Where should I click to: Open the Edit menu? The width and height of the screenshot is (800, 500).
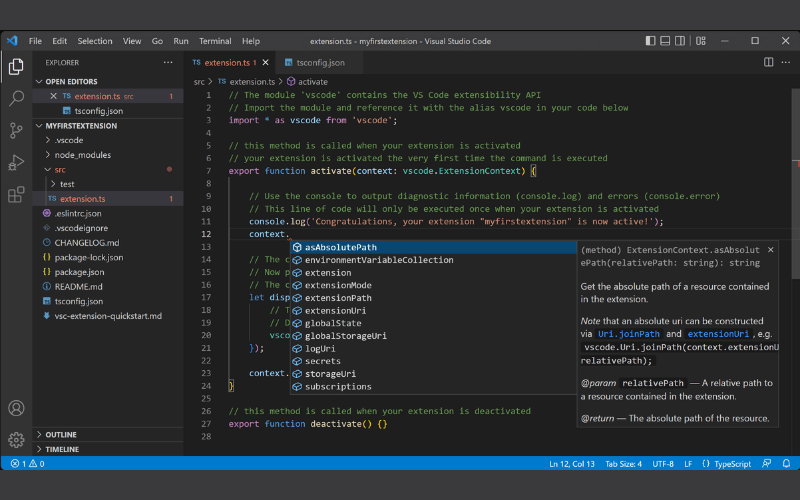60,41
